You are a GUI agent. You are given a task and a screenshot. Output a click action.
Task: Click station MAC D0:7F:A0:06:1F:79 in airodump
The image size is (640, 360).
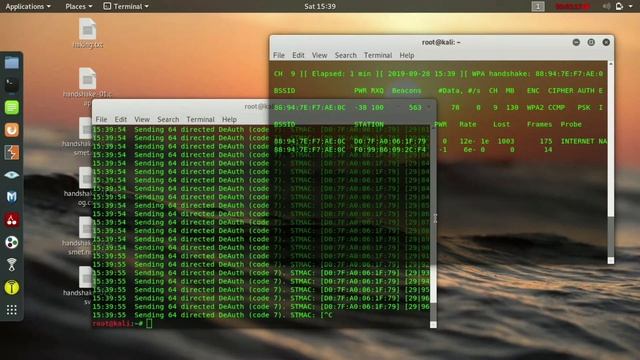pyautogui.click(x=390, y=141)
